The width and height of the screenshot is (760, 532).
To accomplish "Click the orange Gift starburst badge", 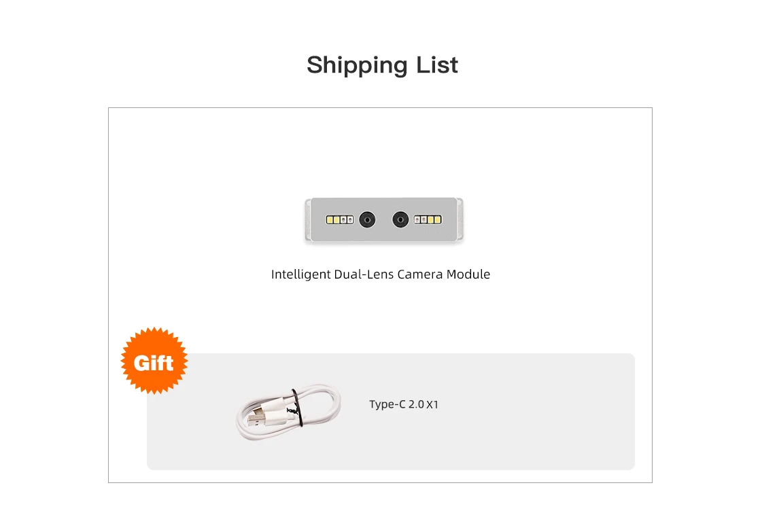I will pyautogui.click(x=154, y=362).
